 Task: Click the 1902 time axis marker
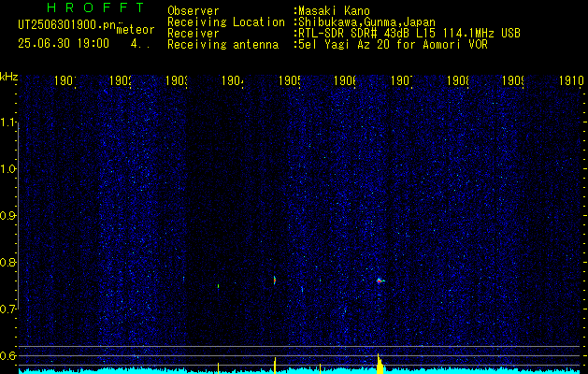[x=121, y=80]
